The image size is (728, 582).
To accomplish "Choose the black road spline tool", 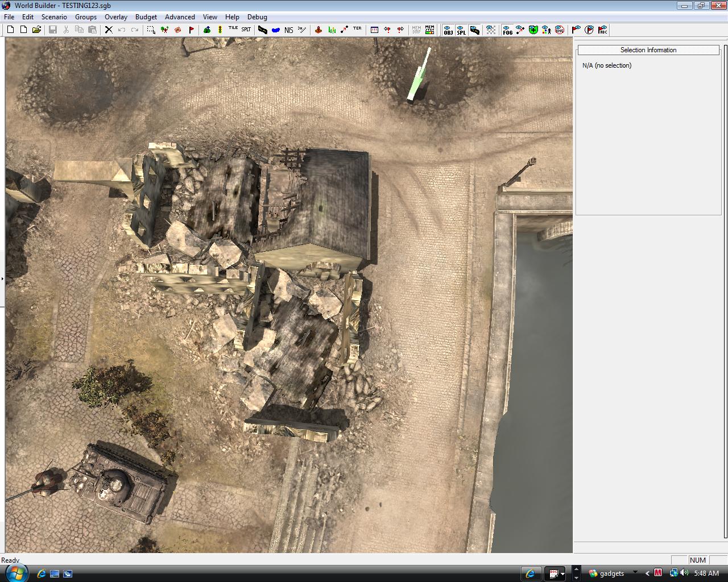I will pyautogui.click(x=262, y=30).
